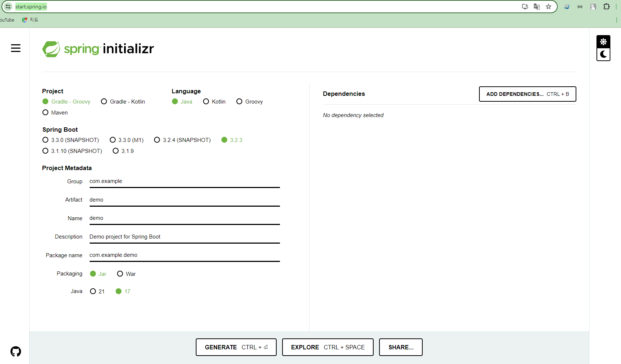
Task: Select Spring Boot 3.2.3
Action: [x=232, y=140]
